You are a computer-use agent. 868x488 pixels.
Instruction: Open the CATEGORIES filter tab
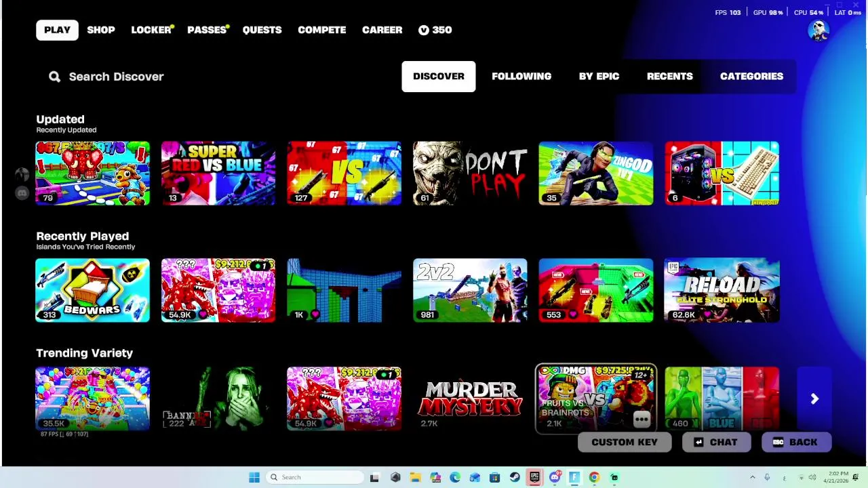click(x=751, y=76)
